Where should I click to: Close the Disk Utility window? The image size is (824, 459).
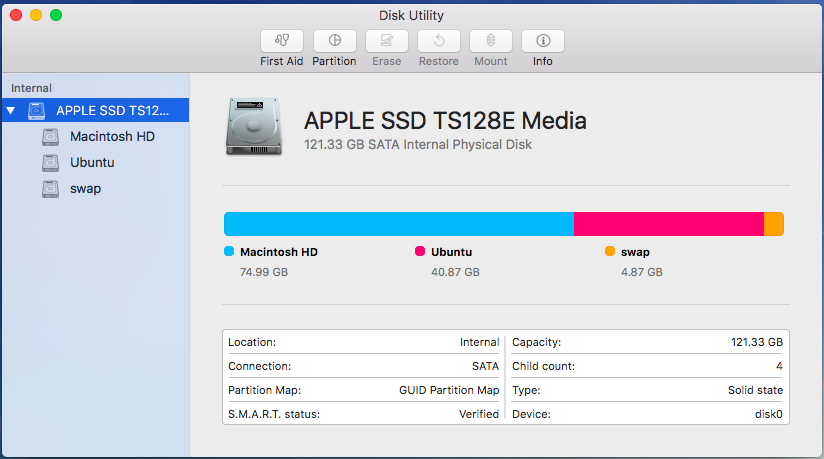tap(16, 15)
